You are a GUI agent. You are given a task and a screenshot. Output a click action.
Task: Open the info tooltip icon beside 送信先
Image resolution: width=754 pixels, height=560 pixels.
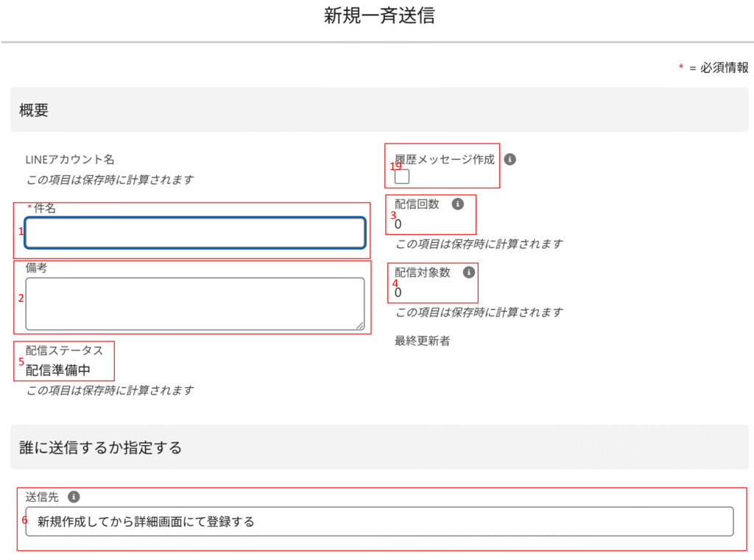74,497
